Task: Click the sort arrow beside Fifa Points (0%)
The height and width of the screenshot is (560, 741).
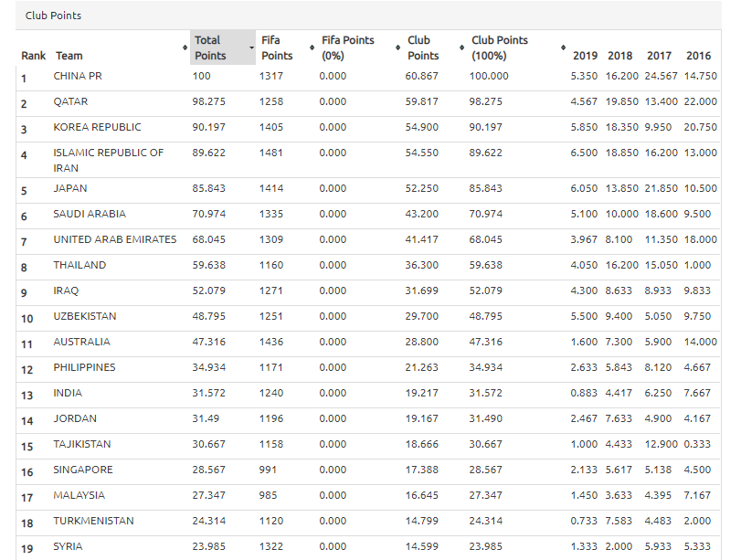Action: pyautogui.click(x=397, y=48)
